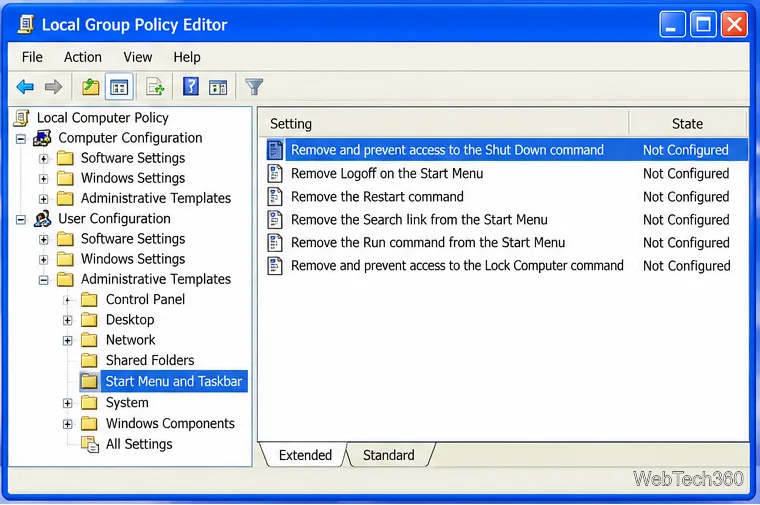The width and height of the screenshot is (760, 505).
Task: Open the View menu
Action: 138,57
